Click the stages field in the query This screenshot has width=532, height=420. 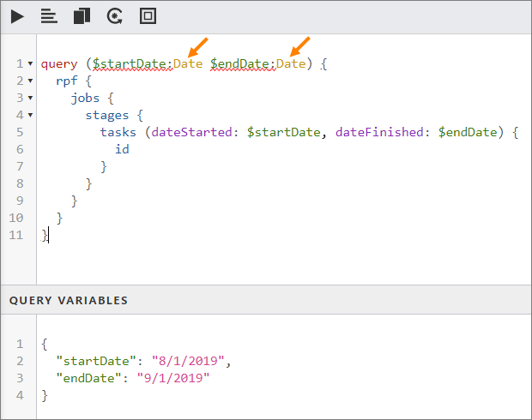[x=107, y=115]
